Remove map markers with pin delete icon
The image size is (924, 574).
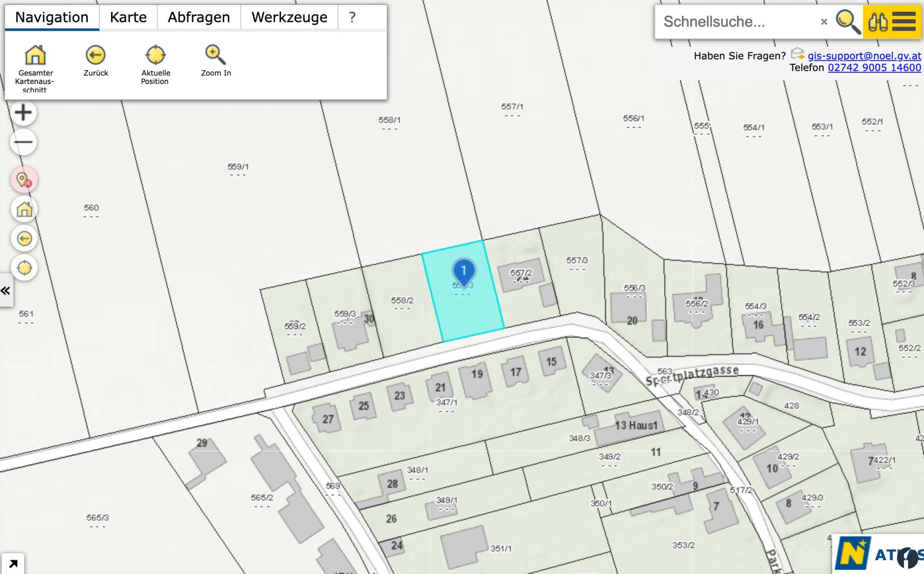24,180
